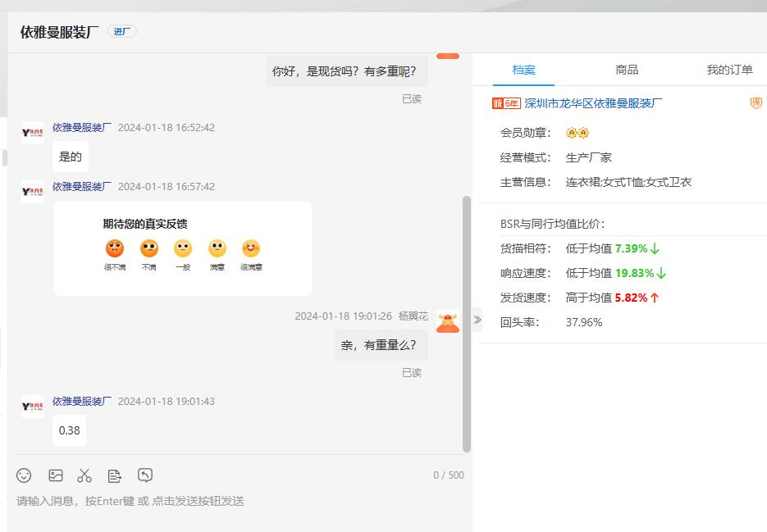
Task: Click the message input field
Action: pos(240,501)
